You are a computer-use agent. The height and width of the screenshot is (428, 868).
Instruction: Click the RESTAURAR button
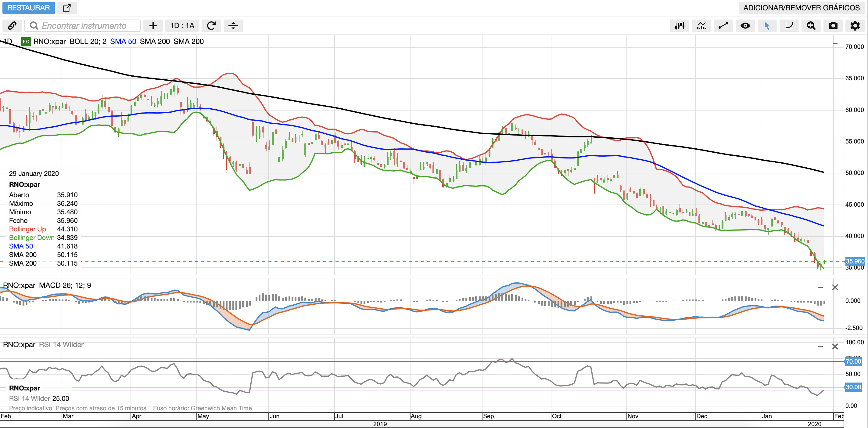tap(28, 8)
